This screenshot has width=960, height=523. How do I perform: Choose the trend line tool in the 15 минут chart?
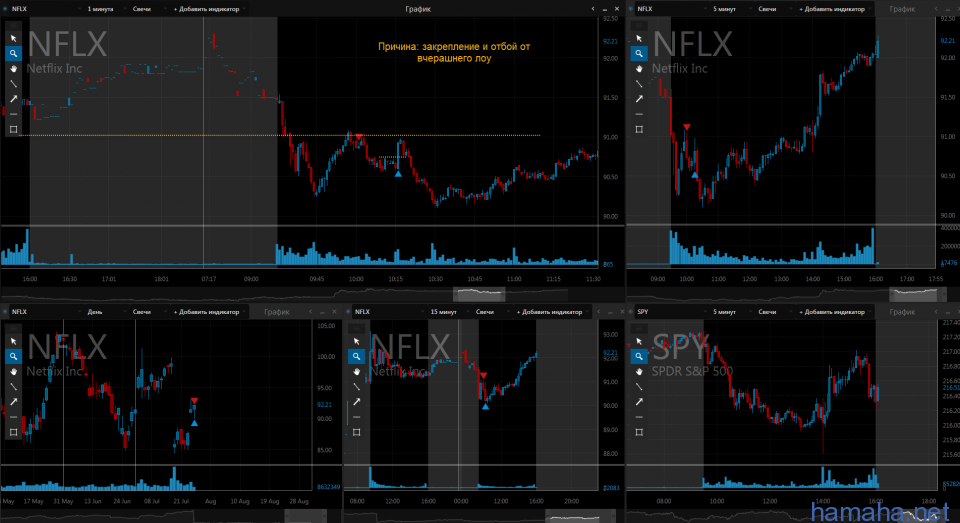click(x=356, y=386)
